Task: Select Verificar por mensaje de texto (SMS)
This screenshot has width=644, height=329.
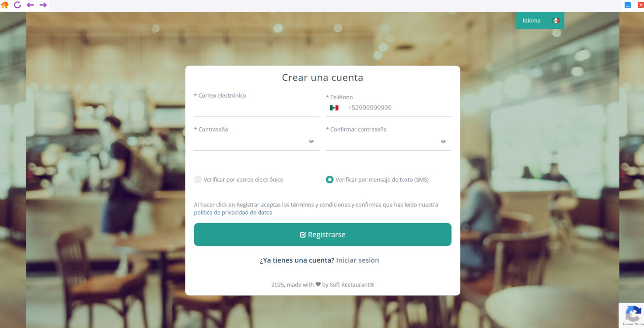Action: [329, 179]
